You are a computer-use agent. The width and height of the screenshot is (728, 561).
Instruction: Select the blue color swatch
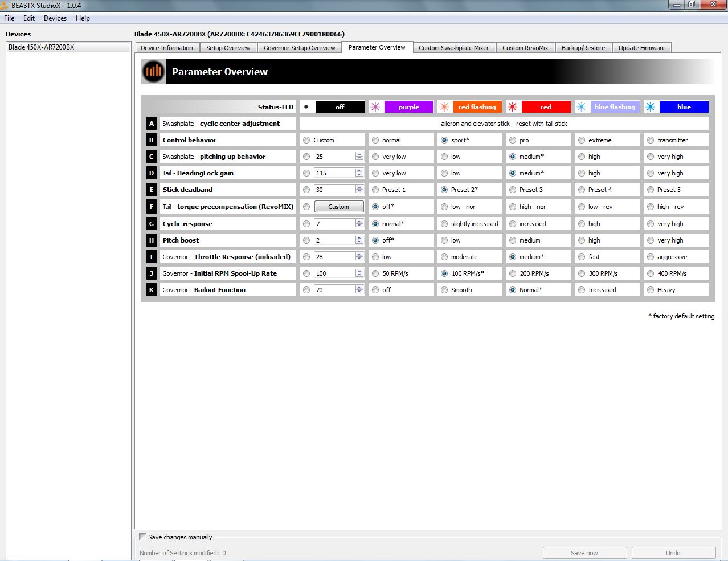684,107
